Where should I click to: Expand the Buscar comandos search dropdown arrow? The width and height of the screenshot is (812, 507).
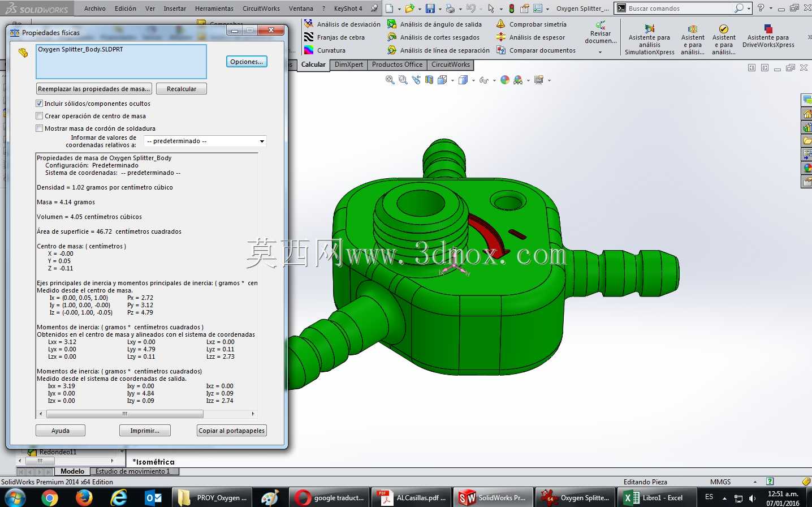(749, 8)
